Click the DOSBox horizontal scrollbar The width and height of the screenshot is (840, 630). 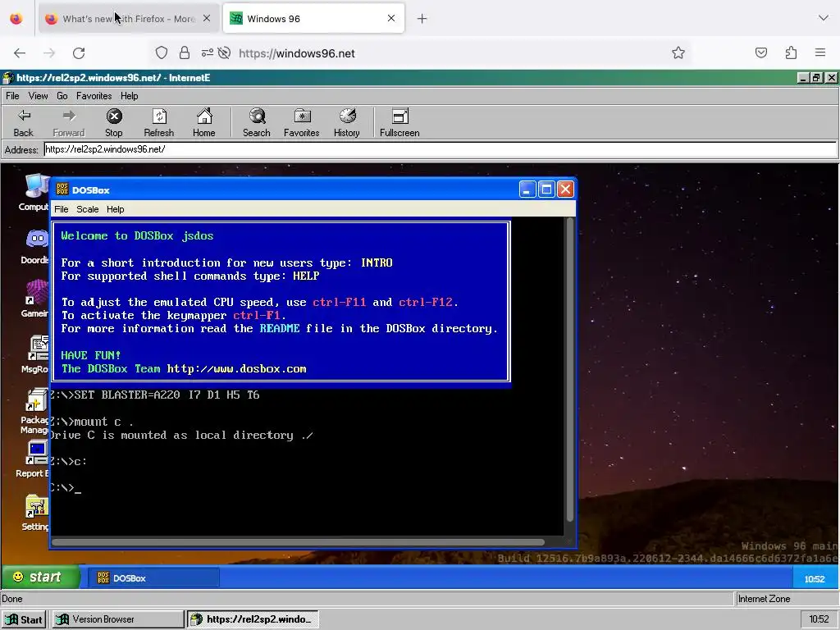point(298,542)
